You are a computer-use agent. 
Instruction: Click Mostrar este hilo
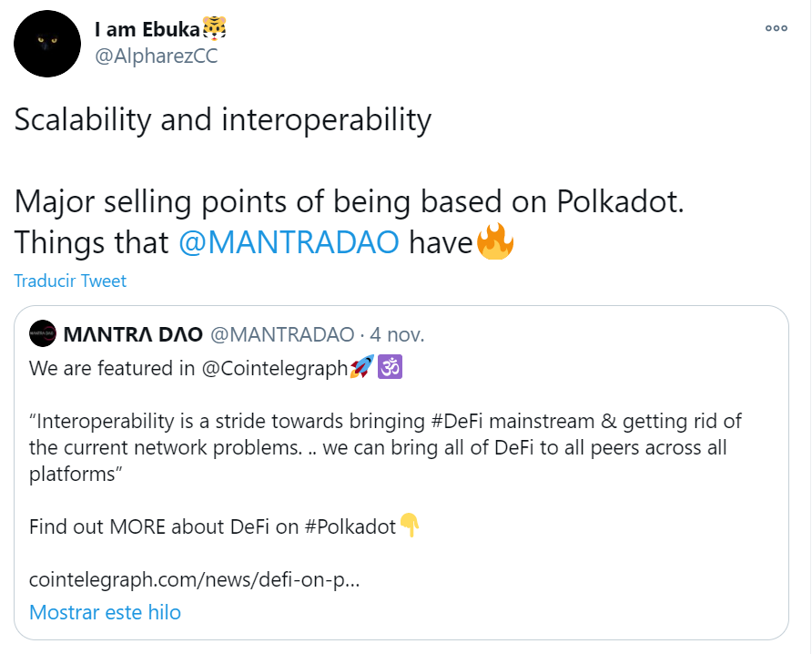pyautogui.click(x=105, y=612)
